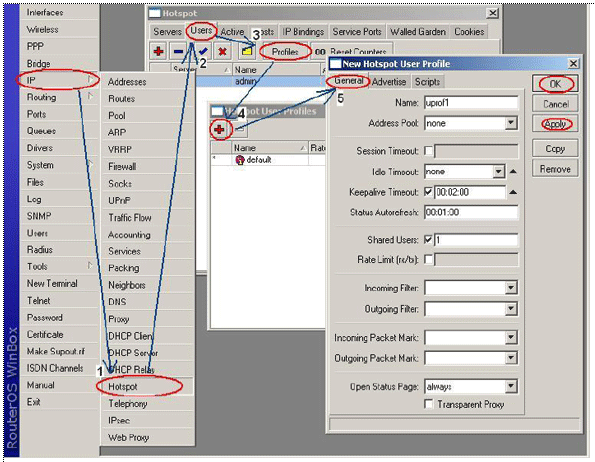Viewport: 595px width, 462px height.
Task: Click the Keepalive Timeout value field
Action: (x=470, y=192)
